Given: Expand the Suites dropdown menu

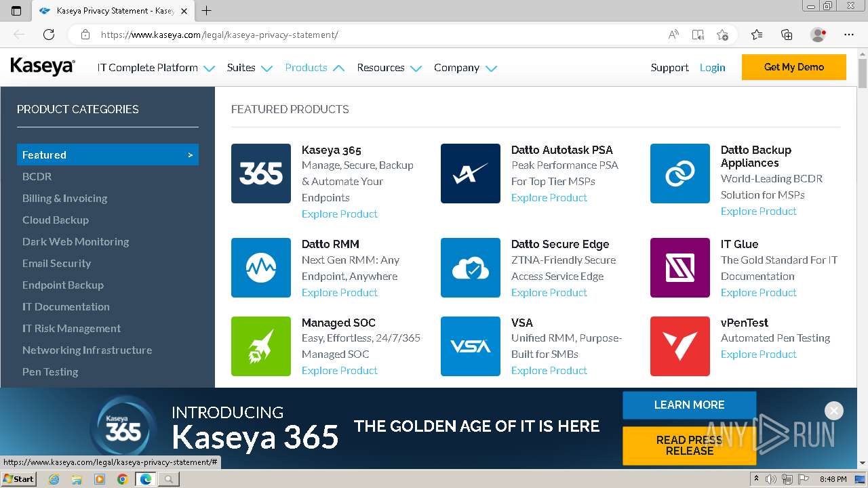Looking at the screenshot, I should [x=250, y=68].
